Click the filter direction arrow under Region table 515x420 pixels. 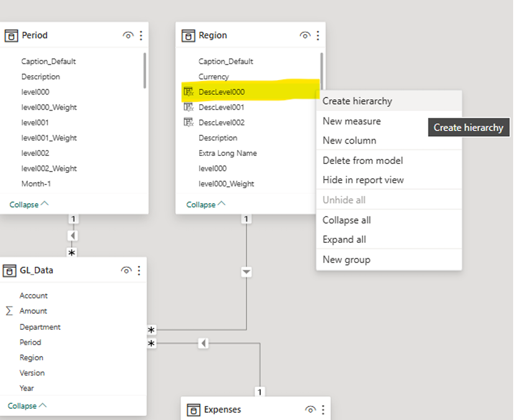click(x=246, y=272)
